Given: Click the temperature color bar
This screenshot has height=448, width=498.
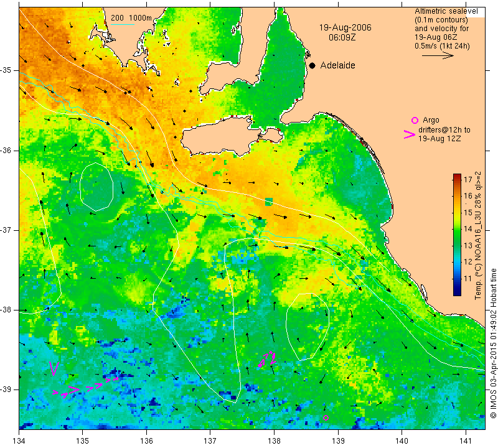Looking at the screenshot, I should [457, 235].
